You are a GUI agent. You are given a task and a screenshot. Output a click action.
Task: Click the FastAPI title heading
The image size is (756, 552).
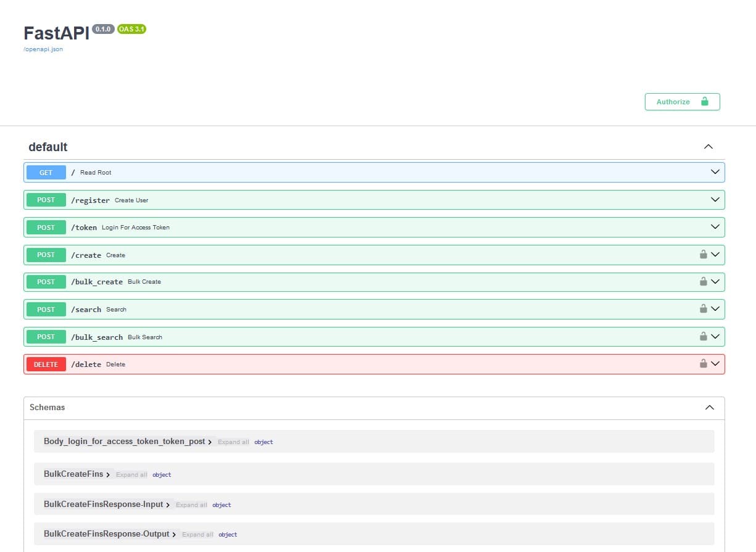pyautogui.click(x=56, y=33)
